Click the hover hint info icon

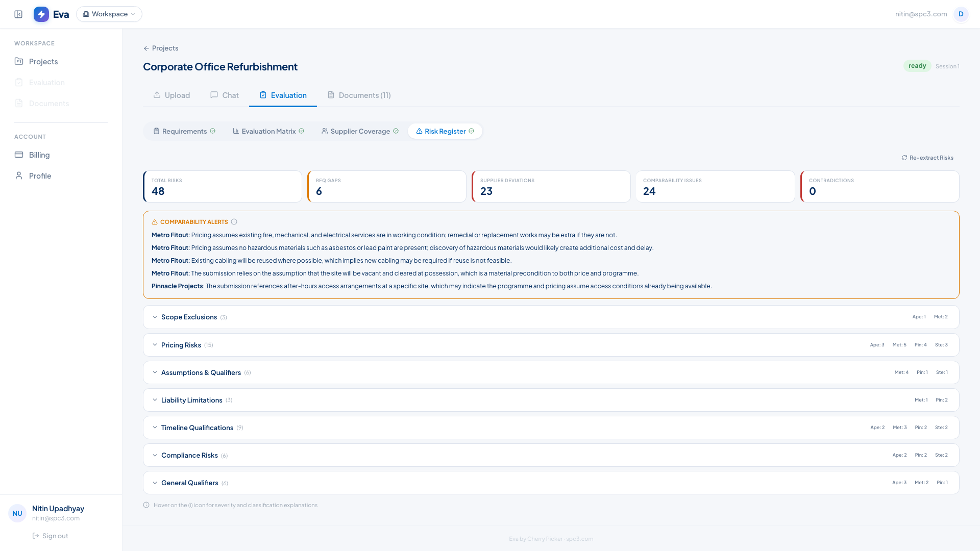pyautogui.click(x=146, y=505)
